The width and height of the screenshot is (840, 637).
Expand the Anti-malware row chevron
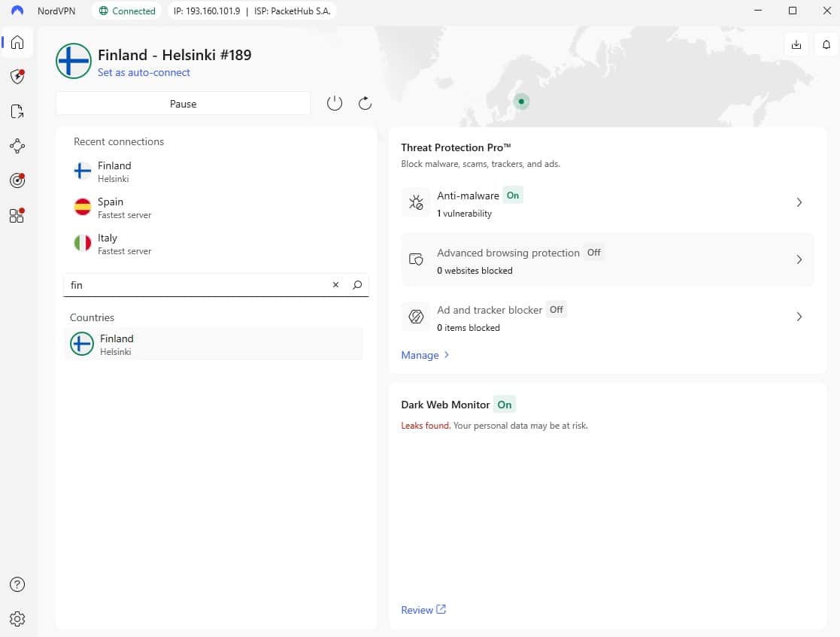799,202
